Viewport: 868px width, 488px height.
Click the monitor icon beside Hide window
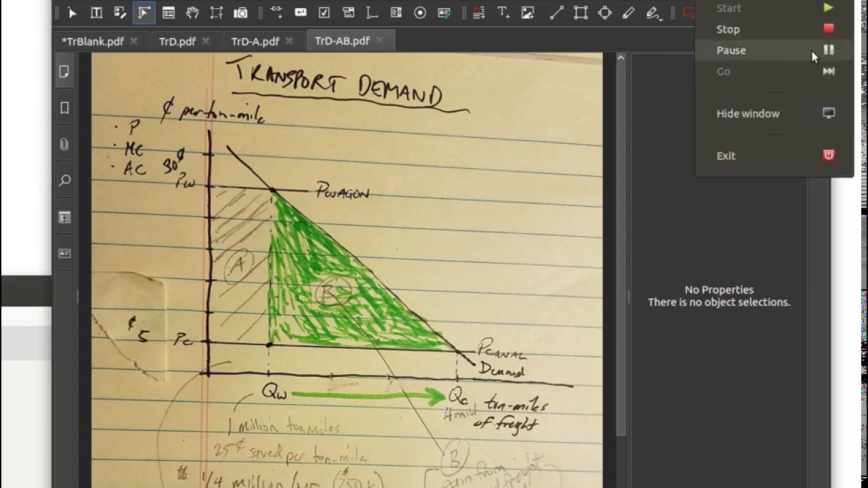tap(829, 113)
